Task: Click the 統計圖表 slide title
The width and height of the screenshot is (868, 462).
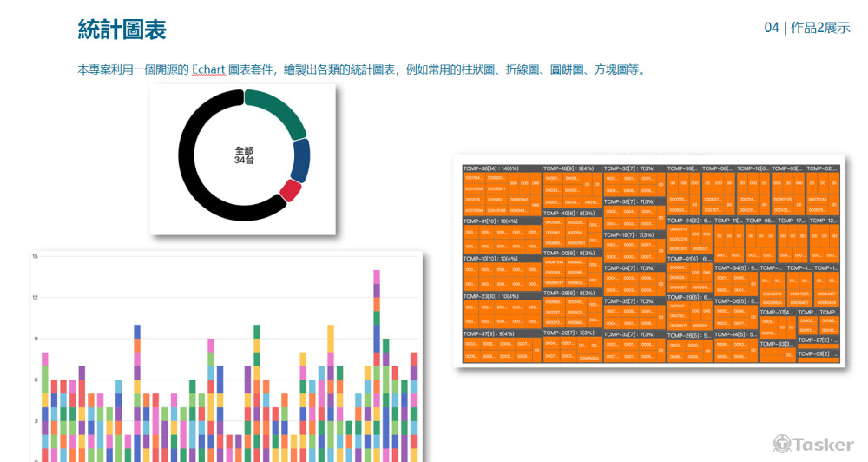Action: click(122, 30)
